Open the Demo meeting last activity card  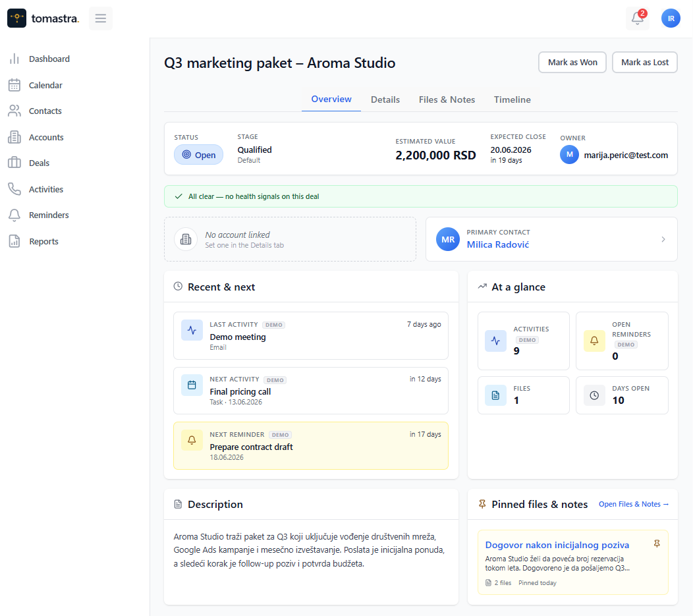pyautogui.click(x=311, y=336)
